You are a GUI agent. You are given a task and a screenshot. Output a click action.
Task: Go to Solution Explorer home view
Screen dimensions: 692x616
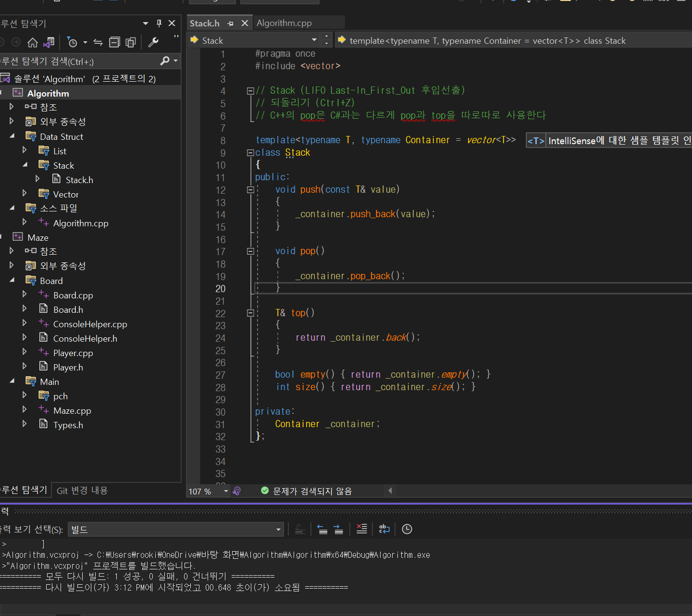(x=32, y=43)
